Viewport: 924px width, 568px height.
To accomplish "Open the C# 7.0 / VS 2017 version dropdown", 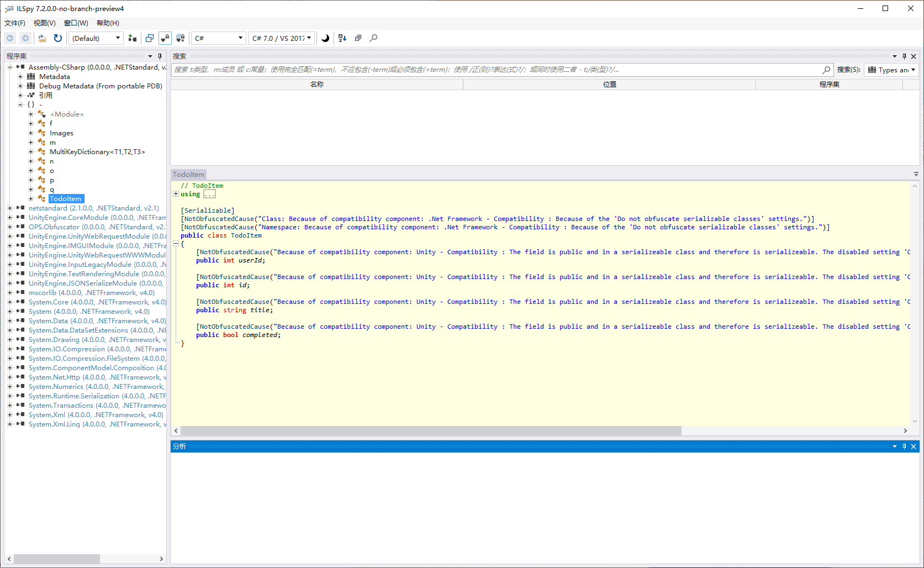I will (282, 38).
